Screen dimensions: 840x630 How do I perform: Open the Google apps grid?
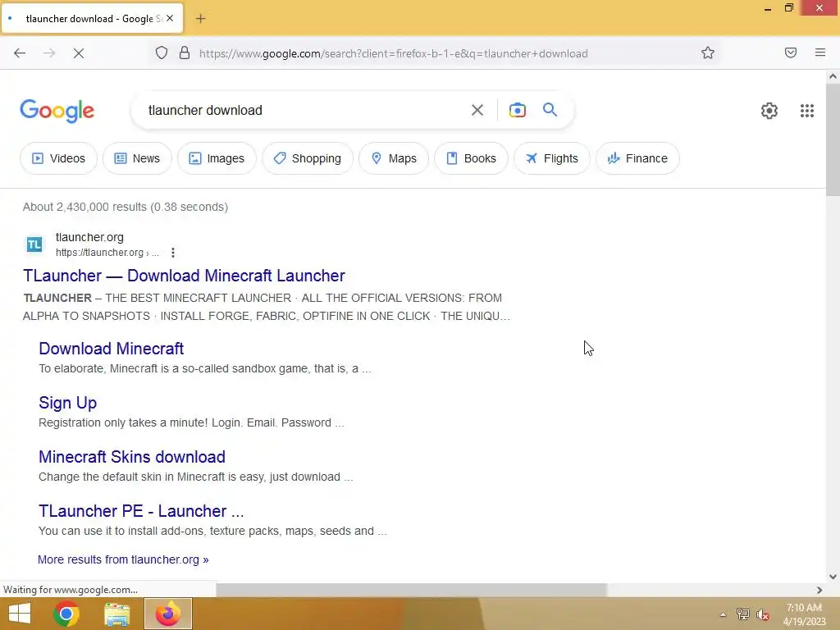807,111
